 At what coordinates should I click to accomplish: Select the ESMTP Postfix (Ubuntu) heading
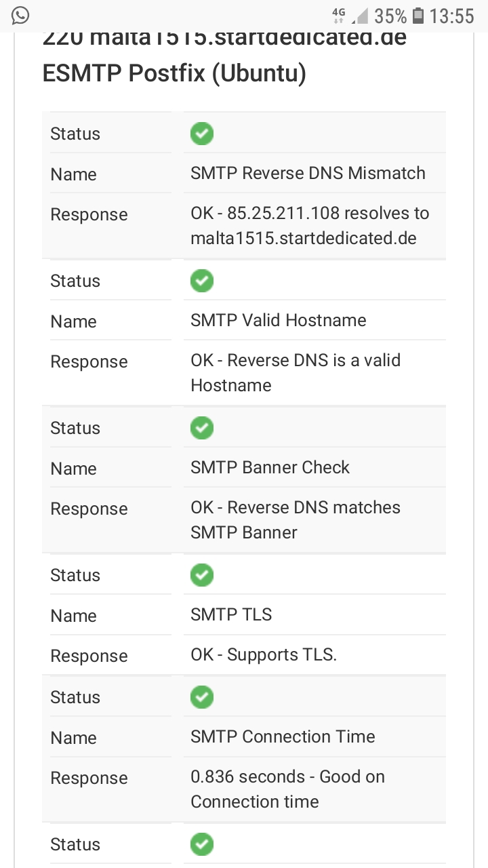tap(174, 73)
